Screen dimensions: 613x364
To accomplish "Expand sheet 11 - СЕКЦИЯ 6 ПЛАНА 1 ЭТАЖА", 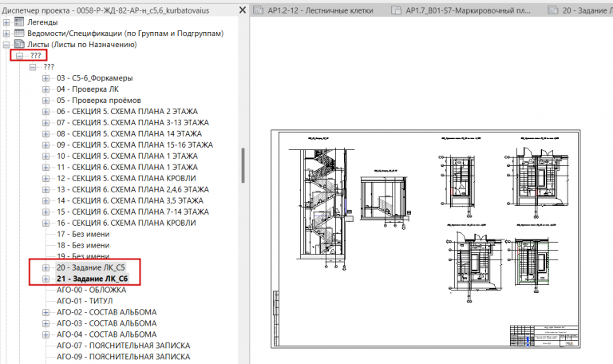I will point(46,168).
